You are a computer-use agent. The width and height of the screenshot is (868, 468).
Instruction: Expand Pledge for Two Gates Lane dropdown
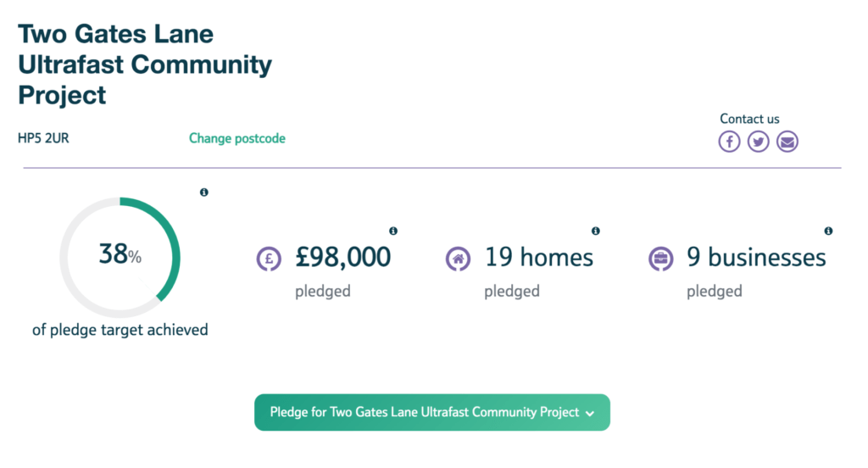[431, 412]
